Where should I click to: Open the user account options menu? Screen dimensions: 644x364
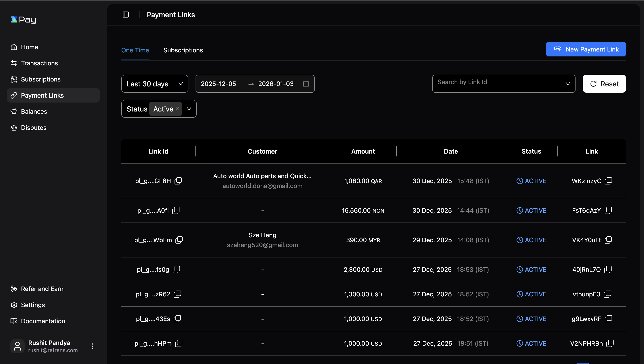[x=92, y=346]
